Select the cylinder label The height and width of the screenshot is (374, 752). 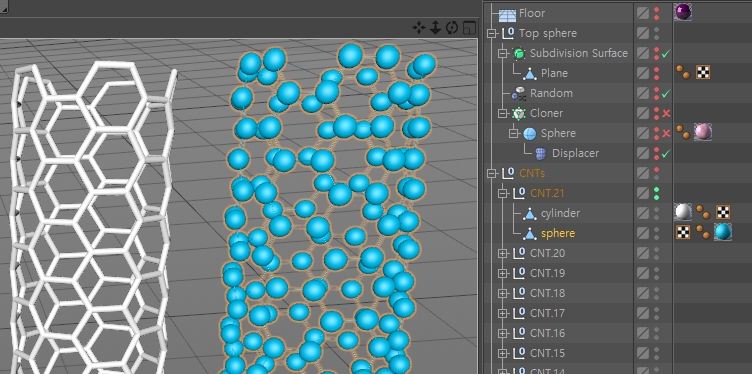[560, 213]
